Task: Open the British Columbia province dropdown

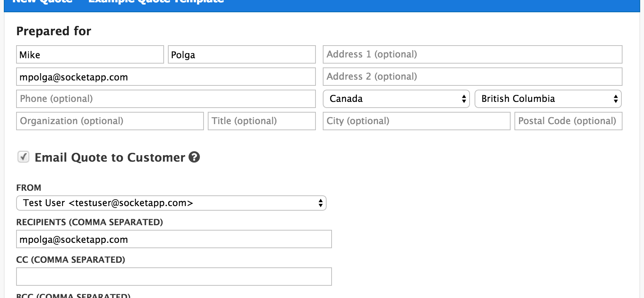Action: [x=548, y=99]
